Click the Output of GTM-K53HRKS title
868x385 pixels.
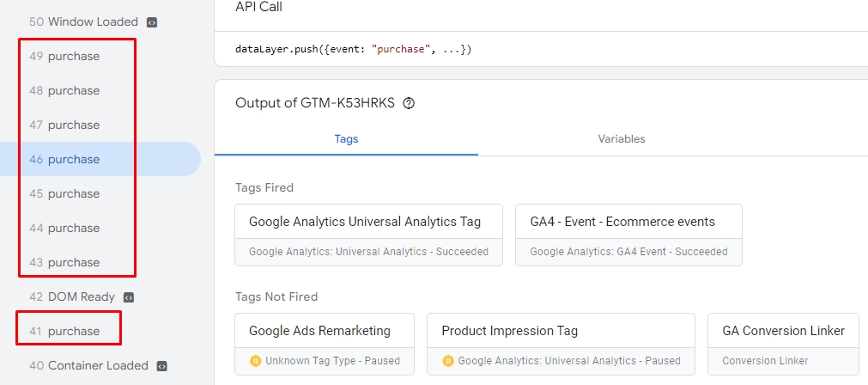tap(315, 103)
